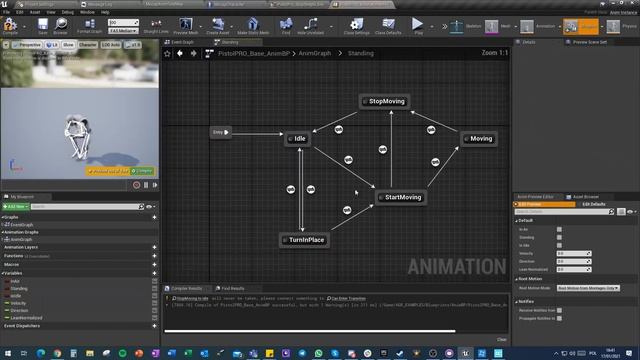640x360 pixels.
Task: Select the StartMoving state node
Action: [x=401, y=198]
